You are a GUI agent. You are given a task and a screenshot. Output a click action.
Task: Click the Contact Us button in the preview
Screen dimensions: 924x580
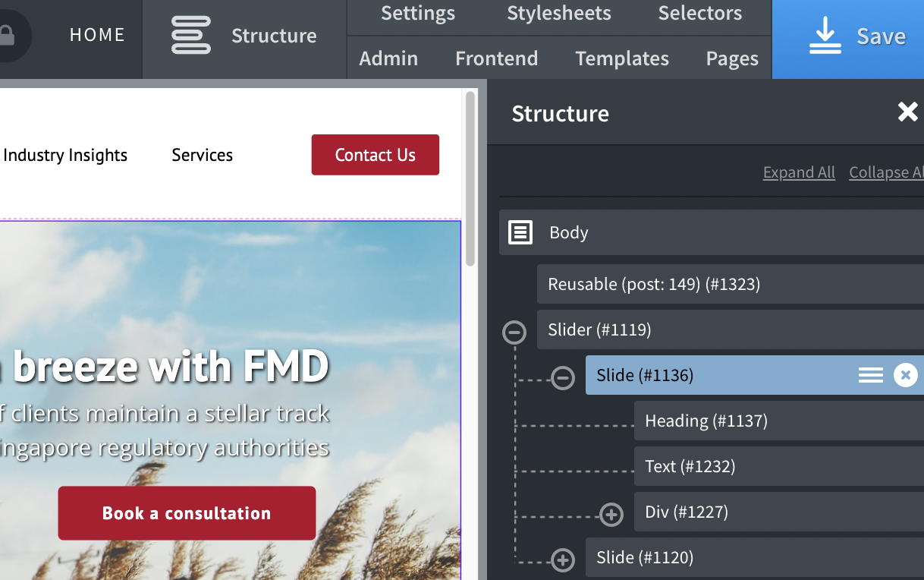pos(376,155)
